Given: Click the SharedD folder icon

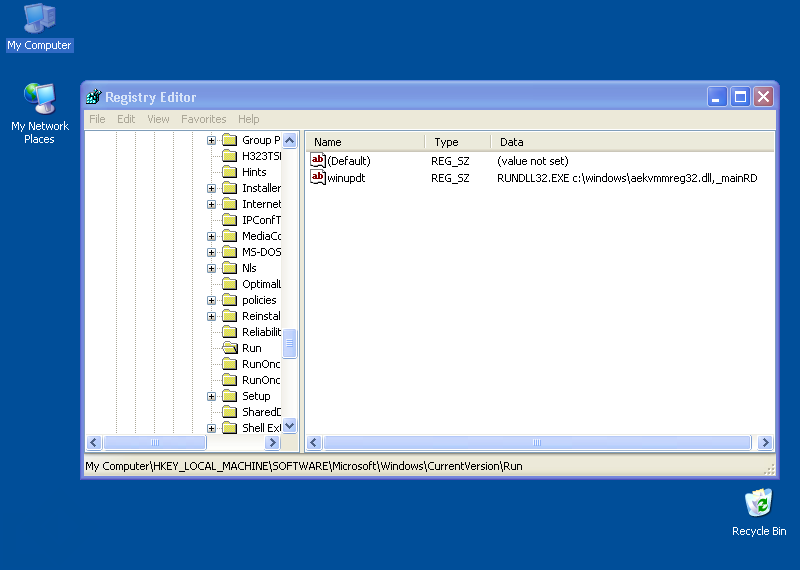Looking at the screenshot, I should (230, 412).
